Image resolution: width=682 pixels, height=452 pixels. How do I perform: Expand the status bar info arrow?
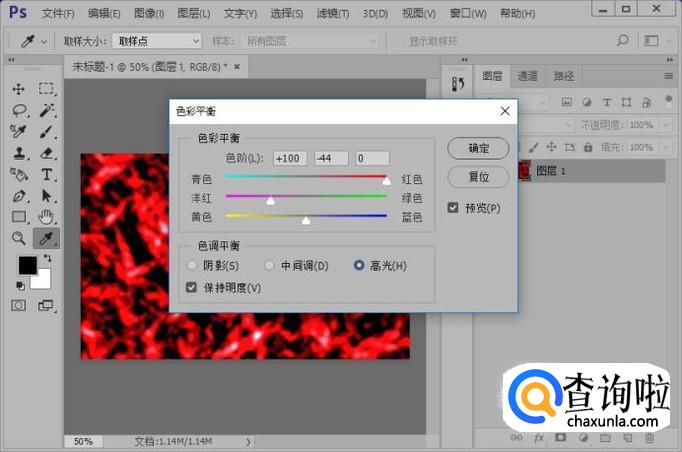click(x=248, y=442)
